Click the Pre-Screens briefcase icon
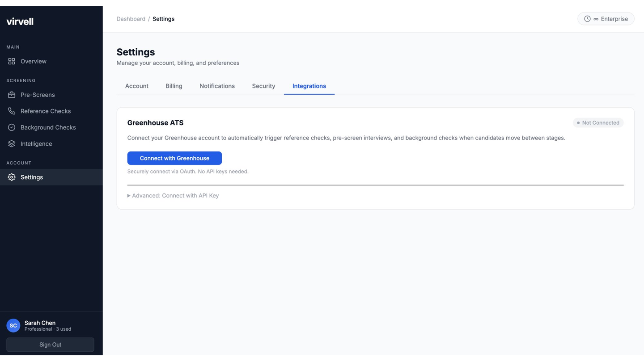This screenshot has height=362, width=644. click(x=12, y=95)
